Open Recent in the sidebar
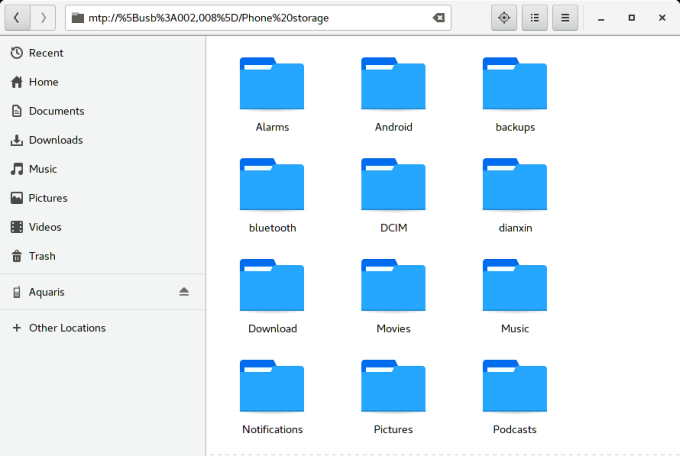 pyautogui.click(x=102, y=53)
